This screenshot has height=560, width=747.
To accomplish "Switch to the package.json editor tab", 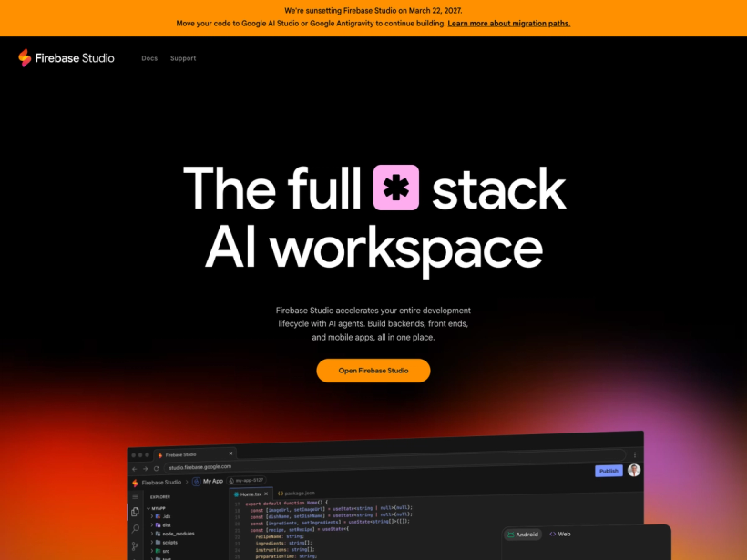I will point(296,494).
